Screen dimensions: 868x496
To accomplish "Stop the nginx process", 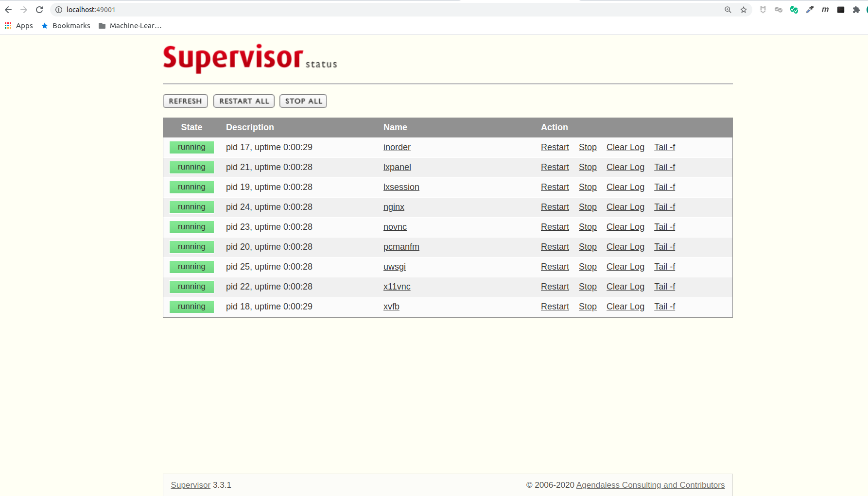I will pos(588,207).
